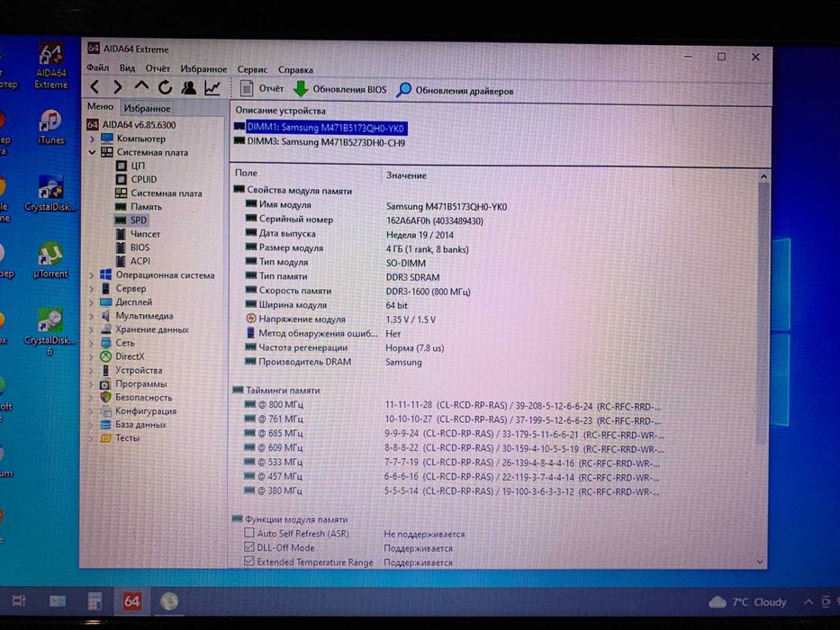Collapse the Системная плата tree node

pyautogui.click(x=92, y=152)
